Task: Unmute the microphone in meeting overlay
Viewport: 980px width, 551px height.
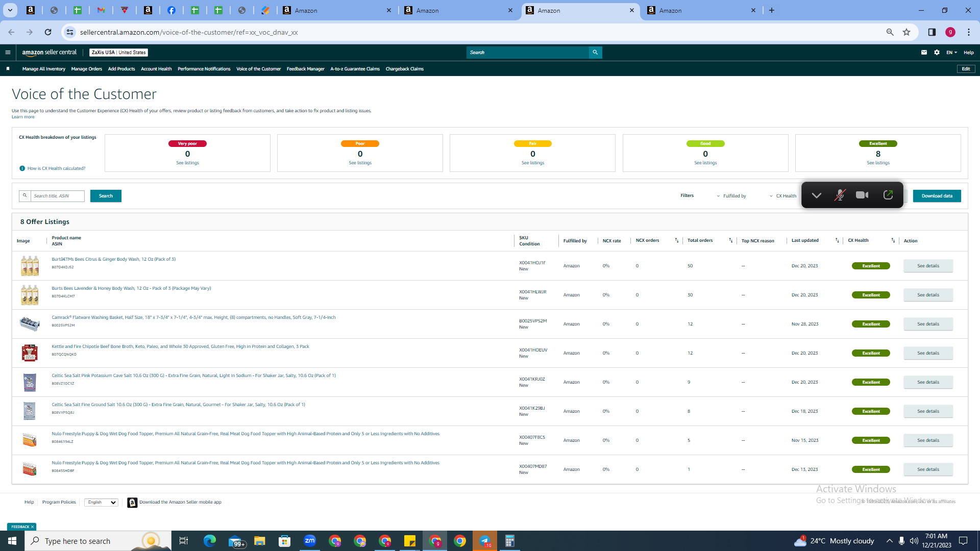Action: click(840, 195)
